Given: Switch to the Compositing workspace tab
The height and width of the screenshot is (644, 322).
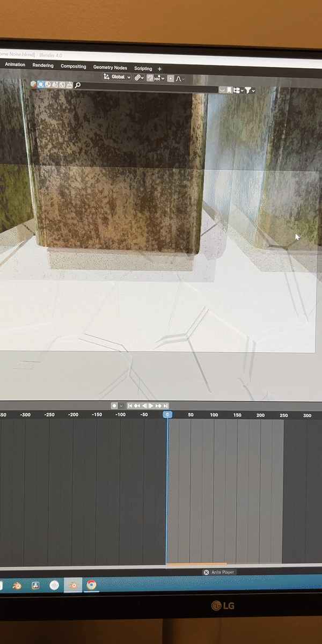Looking at the screenshot, I should [74, 67].
